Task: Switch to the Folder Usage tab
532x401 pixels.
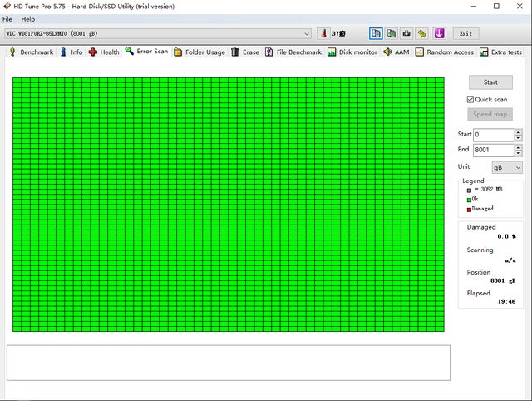Action: 199,52
